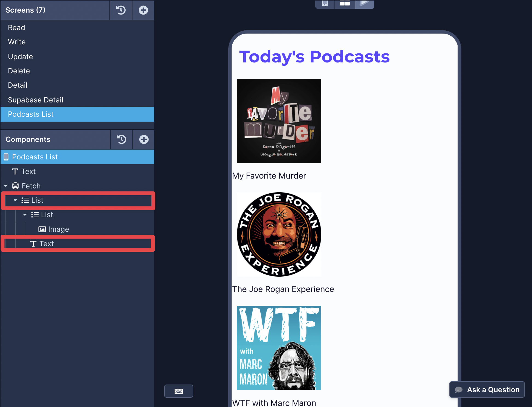Viewport: 532px width, 407px height.
Task: Click the Screens (7) panel header
Action: pyautogui.click(x=55, y=10)
